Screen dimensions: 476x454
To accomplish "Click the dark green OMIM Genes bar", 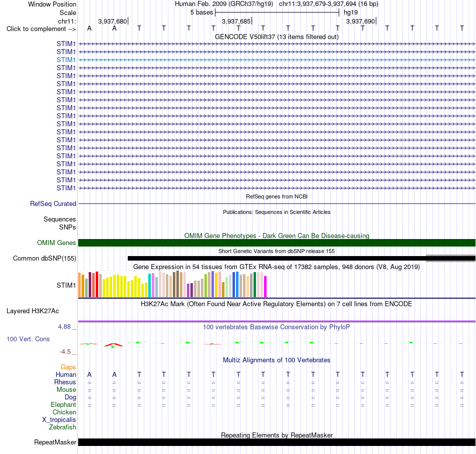I will [x=277, y=243].
